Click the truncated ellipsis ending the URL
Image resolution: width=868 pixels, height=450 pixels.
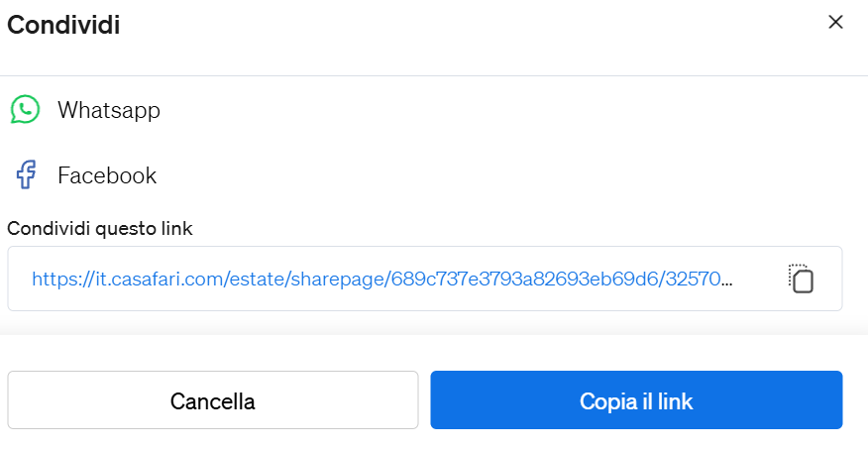coord(727,280)
